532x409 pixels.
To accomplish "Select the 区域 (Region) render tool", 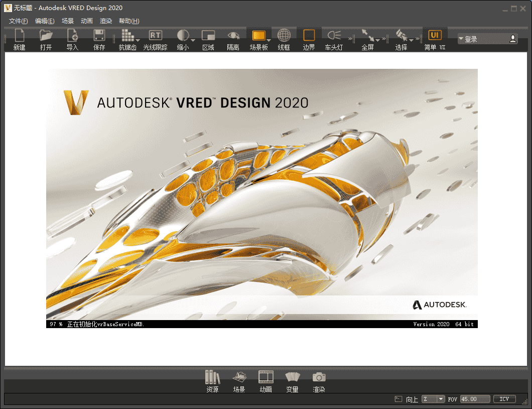I will tap(208, 36).
